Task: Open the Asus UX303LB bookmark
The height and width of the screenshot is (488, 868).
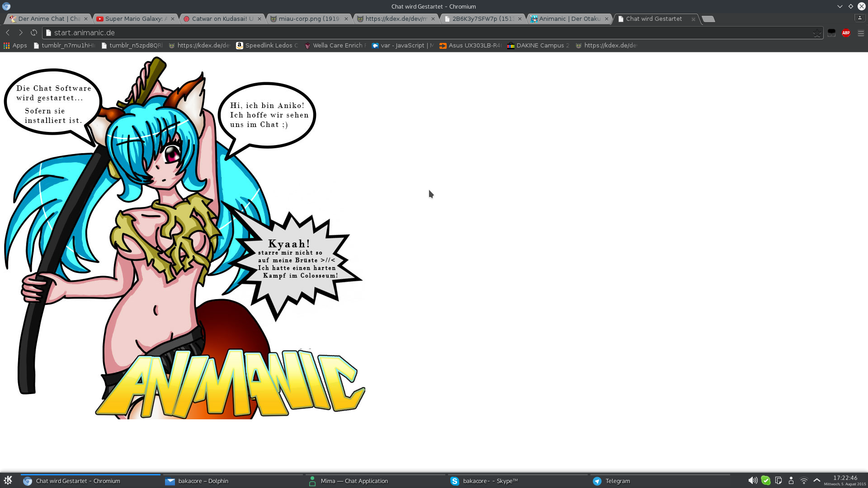Action: 471,45
